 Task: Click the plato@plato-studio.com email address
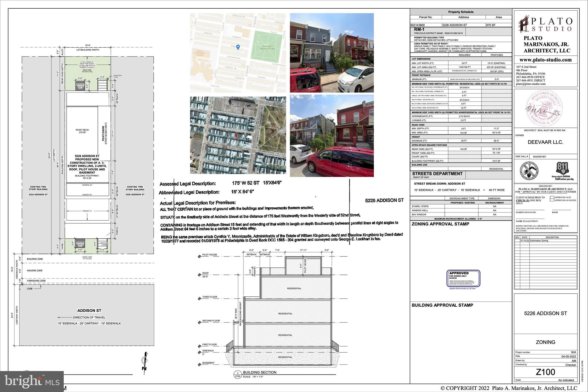(531, 84)
